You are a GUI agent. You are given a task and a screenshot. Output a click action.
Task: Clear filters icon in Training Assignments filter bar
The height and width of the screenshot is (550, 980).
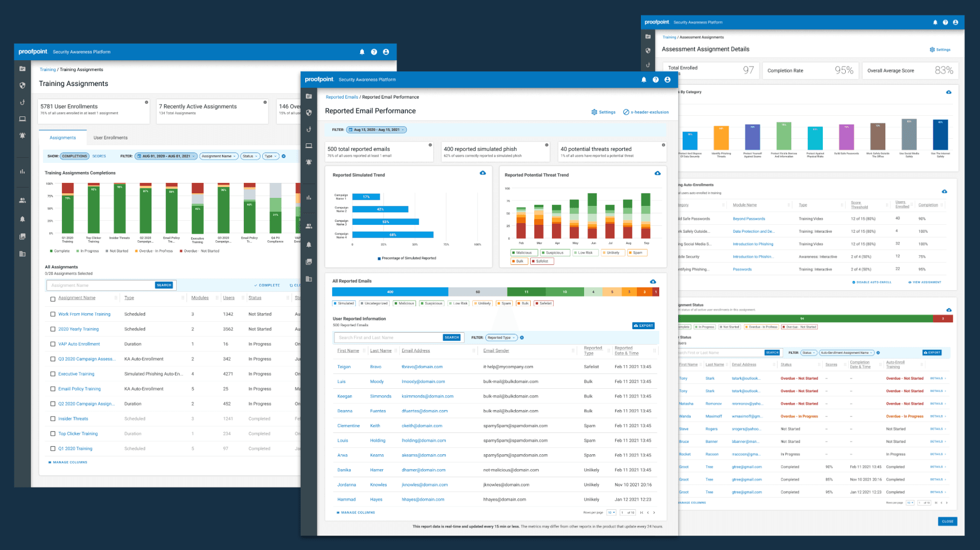[283, 156]
